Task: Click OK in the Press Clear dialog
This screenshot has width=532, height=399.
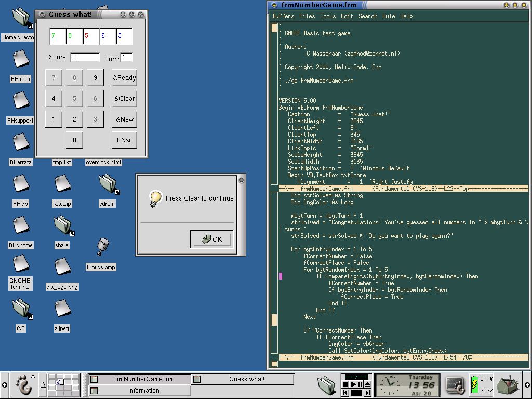Action: click(212, 239)
